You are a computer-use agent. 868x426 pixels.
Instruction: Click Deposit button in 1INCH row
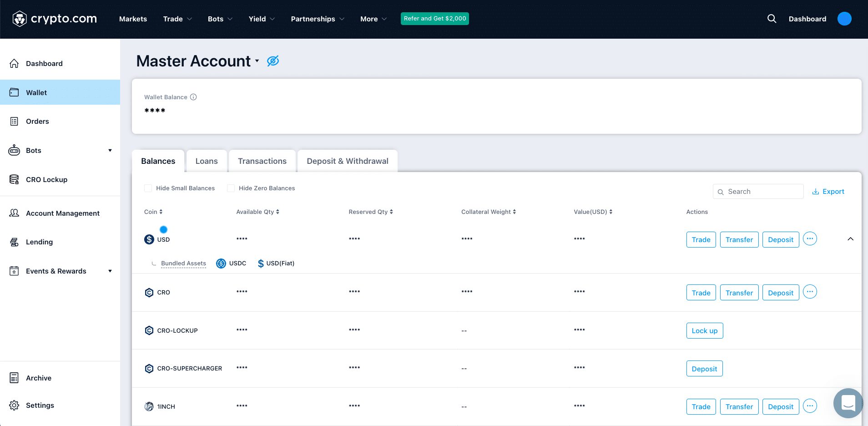pos(781,407)
